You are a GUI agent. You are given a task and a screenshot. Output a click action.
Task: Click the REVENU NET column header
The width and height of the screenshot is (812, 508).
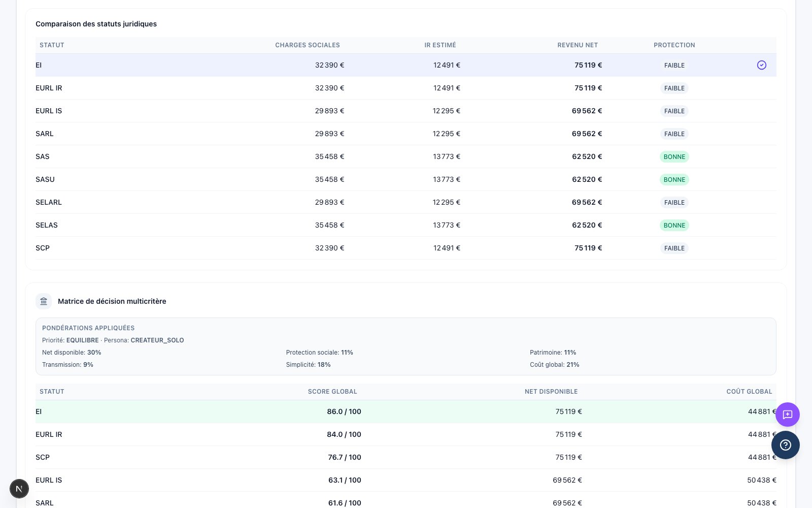click(578, 45)
